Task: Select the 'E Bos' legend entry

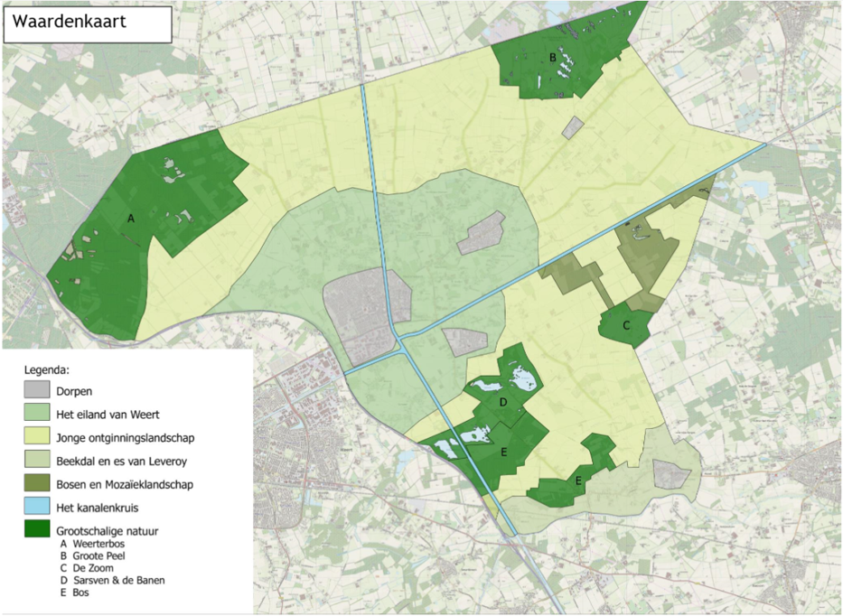Action: click(75, 593)
